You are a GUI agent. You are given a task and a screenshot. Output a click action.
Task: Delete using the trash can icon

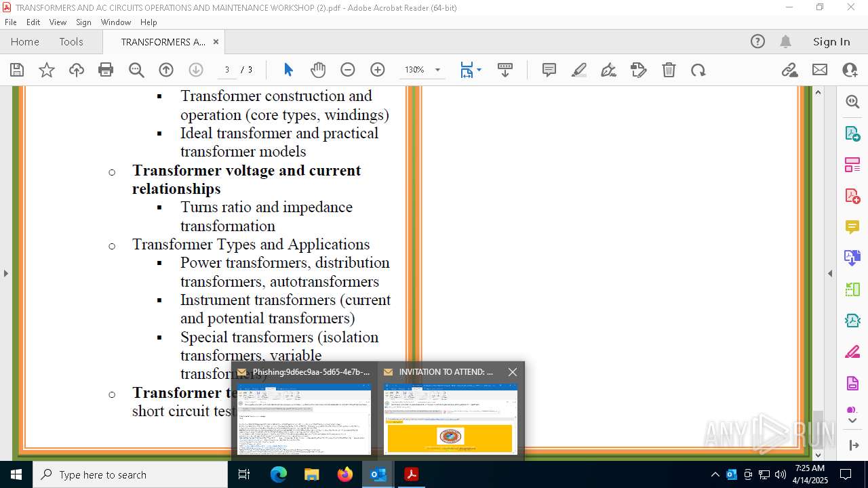coord(669,70)
